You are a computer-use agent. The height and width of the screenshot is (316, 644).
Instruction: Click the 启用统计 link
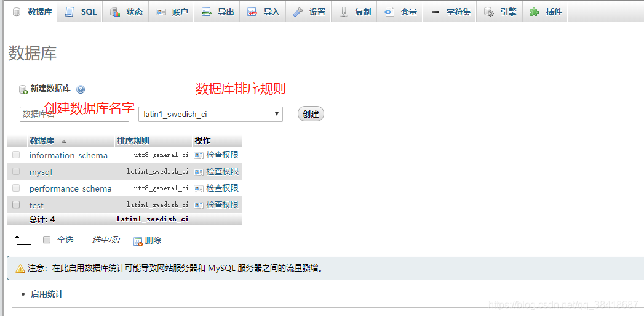pos(47,294)
